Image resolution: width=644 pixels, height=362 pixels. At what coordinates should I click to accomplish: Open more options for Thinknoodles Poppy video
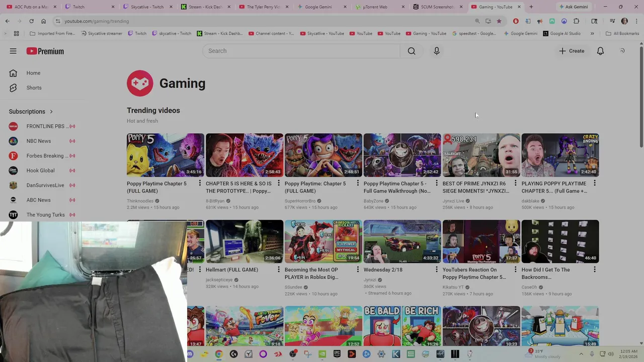[200, 183]
